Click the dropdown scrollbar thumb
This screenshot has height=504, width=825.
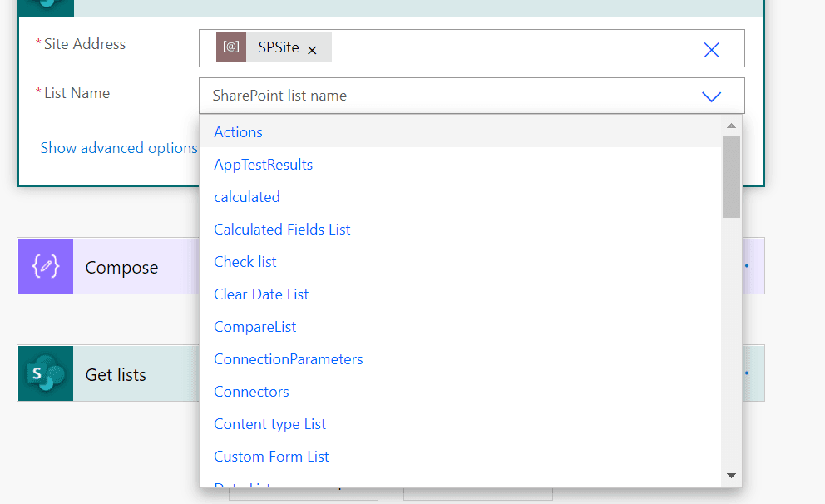731,177
